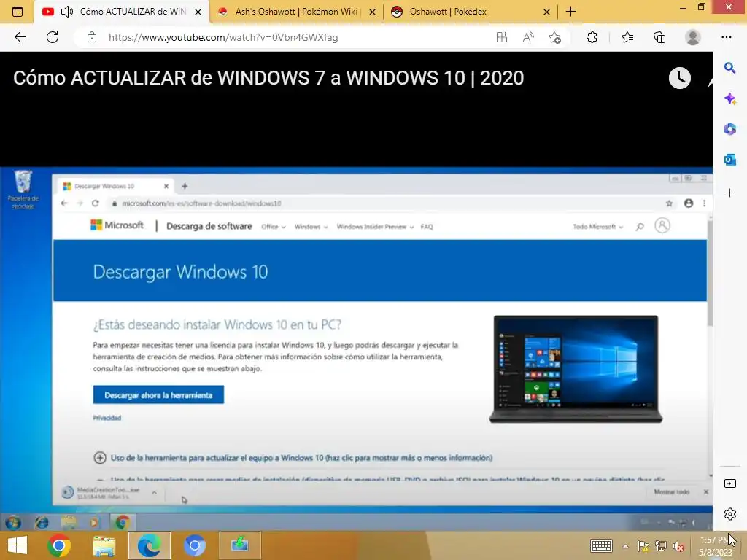The height and width of the screenshot is (560, 747).
Task: Open a new Edge tab
Action: pyautogui.click(x=570, y=12)
